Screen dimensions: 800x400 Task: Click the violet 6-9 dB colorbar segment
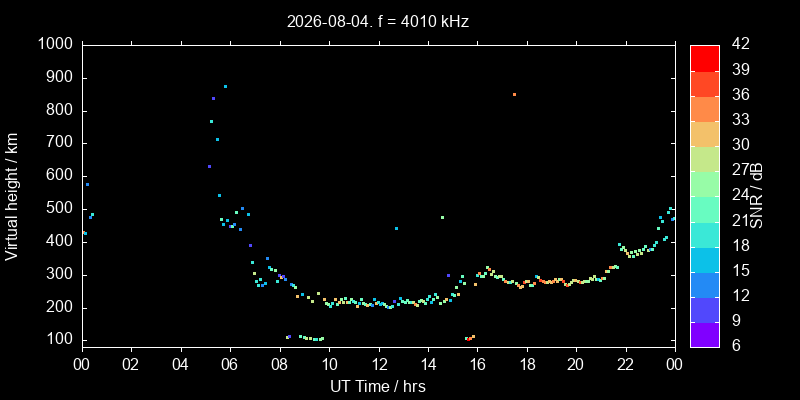click(705, 334)
